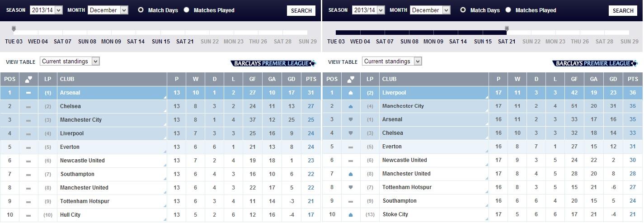Select SAT 14 date on left timeline

pos(136,42)
